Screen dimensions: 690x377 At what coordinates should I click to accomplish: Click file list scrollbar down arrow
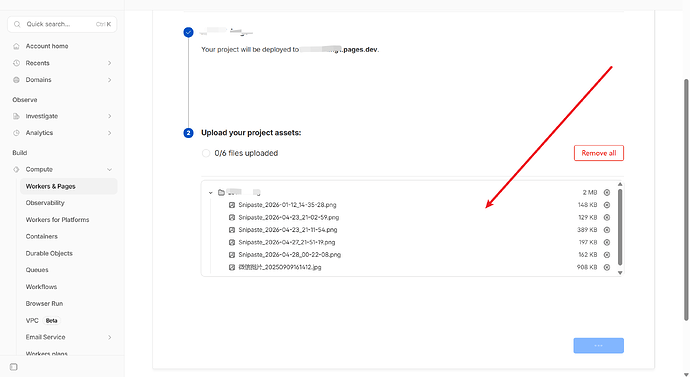[x=620, y=273]
